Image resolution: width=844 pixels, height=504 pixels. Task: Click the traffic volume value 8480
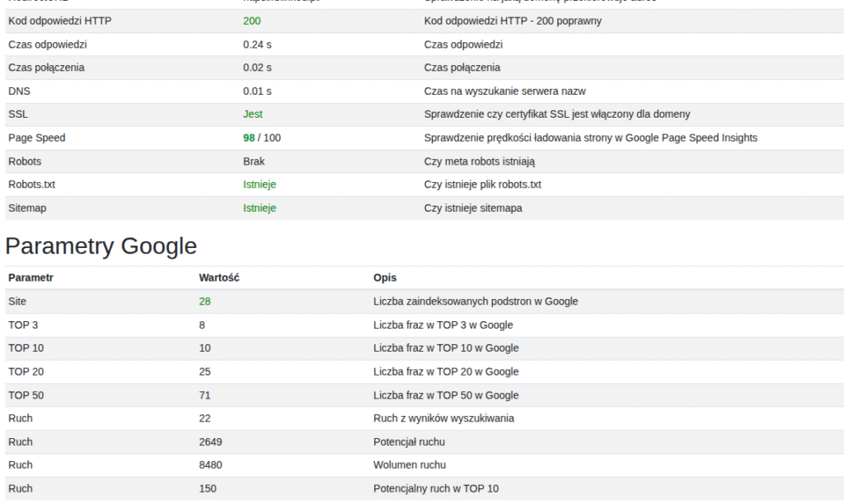210,465
